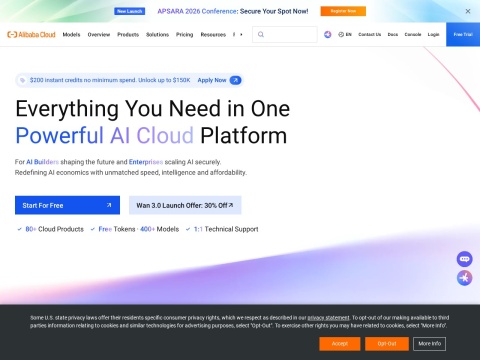Click the Free Trial button
This screenshot has width=480, height=360.
[x=463, y=34]
